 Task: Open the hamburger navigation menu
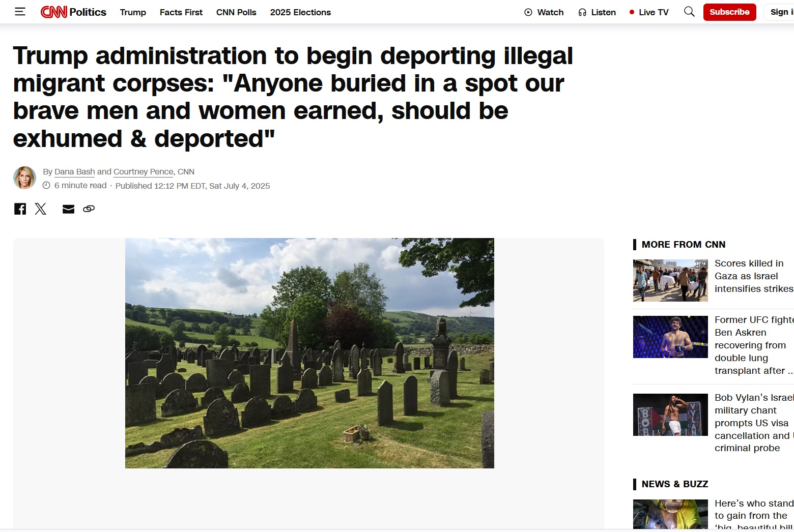20,12
